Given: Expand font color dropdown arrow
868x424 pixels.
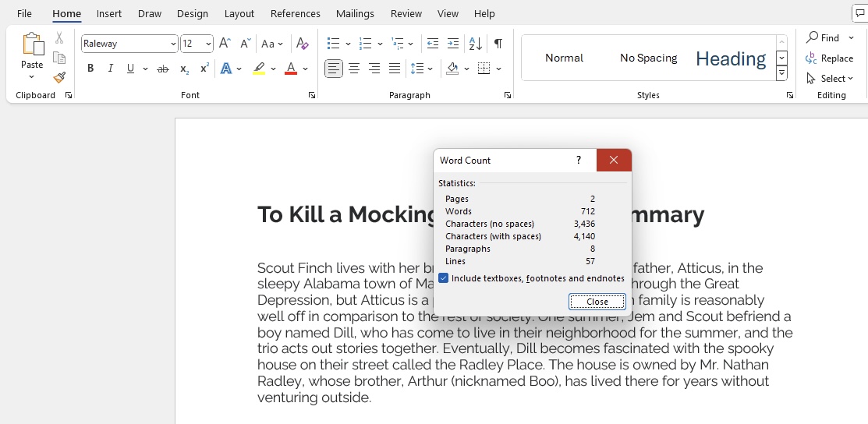Looking at the screenshot, I should pyautogui.click(x=305, y=69).
